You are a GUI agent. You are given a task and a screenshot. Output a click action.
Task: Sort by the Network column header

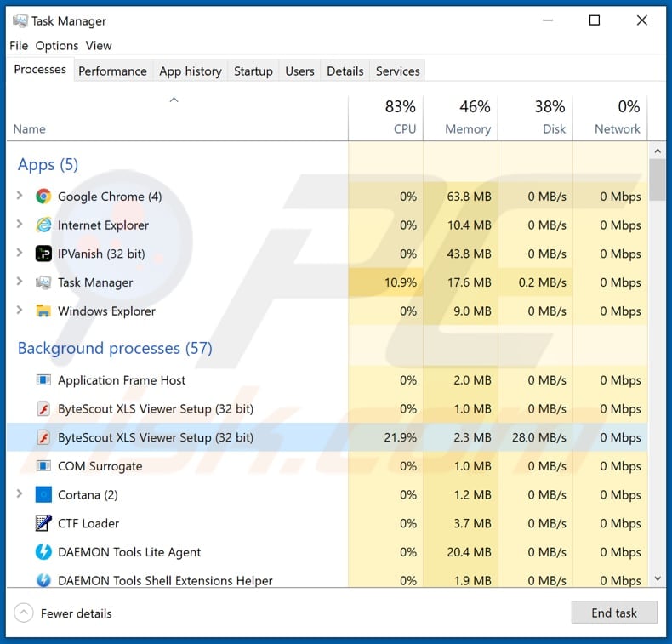(x=610, y=118)
